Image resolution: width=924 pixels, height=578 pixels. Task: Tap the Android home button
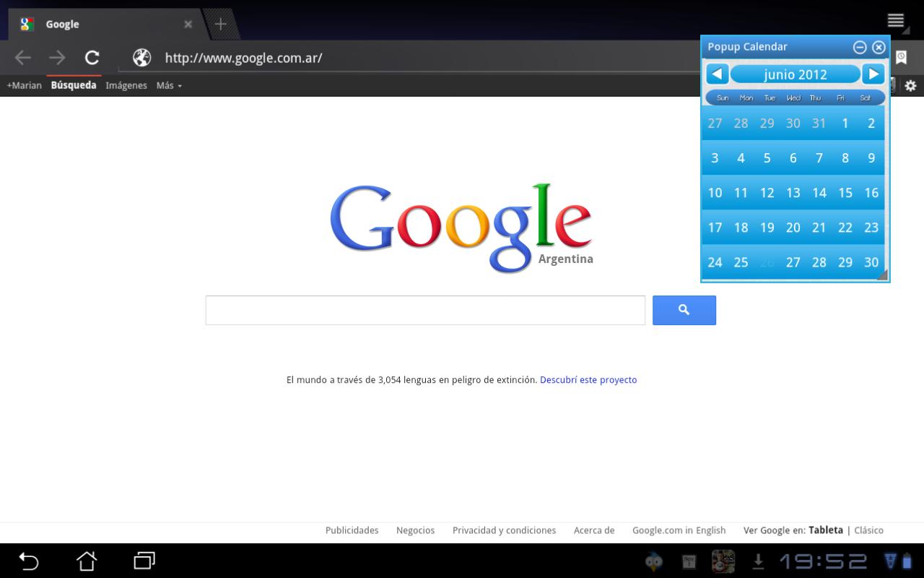pos(87,561)
